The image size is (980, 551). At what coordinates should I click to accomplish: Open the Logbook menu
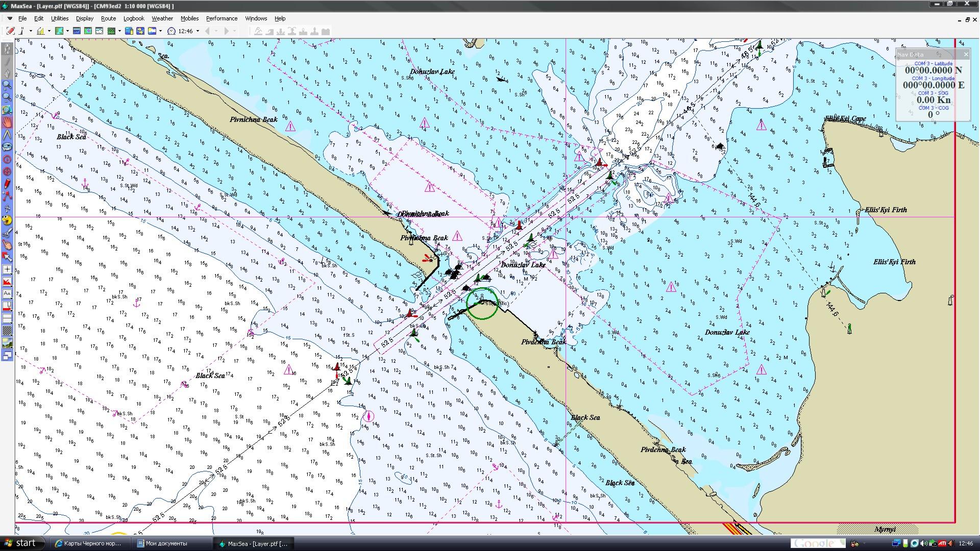tap(134, 18)
